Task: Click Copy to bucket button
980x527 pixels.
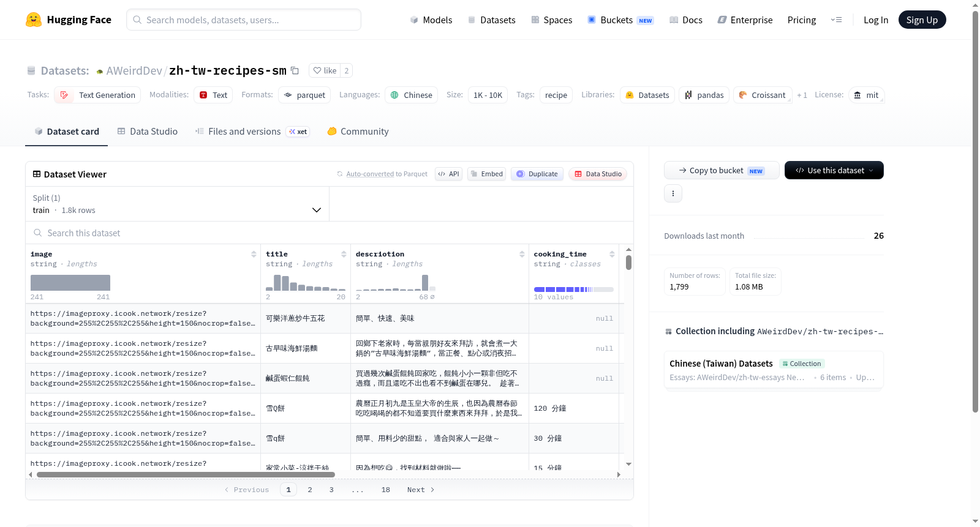Action: pos(722,170)
